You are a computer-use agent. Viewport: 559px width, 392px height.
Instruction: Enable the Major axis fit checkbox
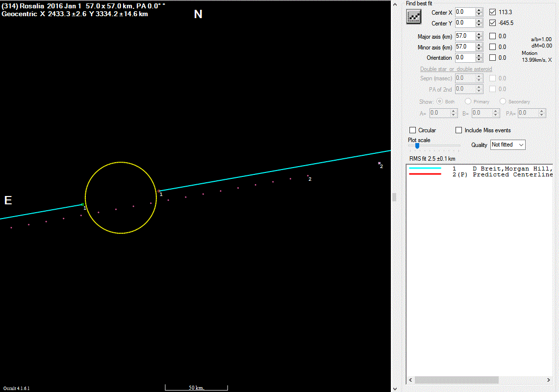tap(493, 36)
